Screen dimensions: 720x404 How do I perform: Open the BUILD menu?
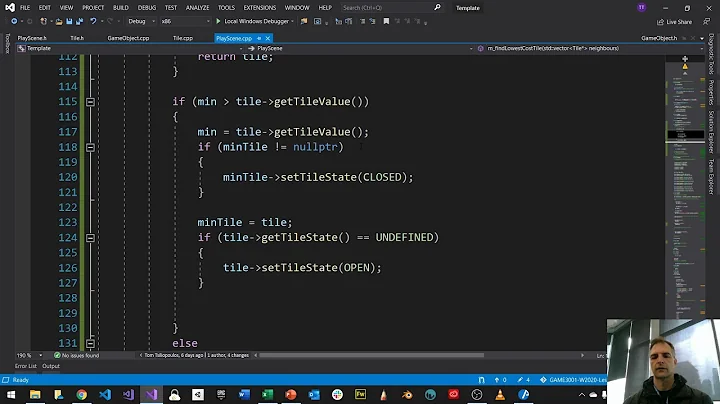pyautogui.click(x=121, y=8)
